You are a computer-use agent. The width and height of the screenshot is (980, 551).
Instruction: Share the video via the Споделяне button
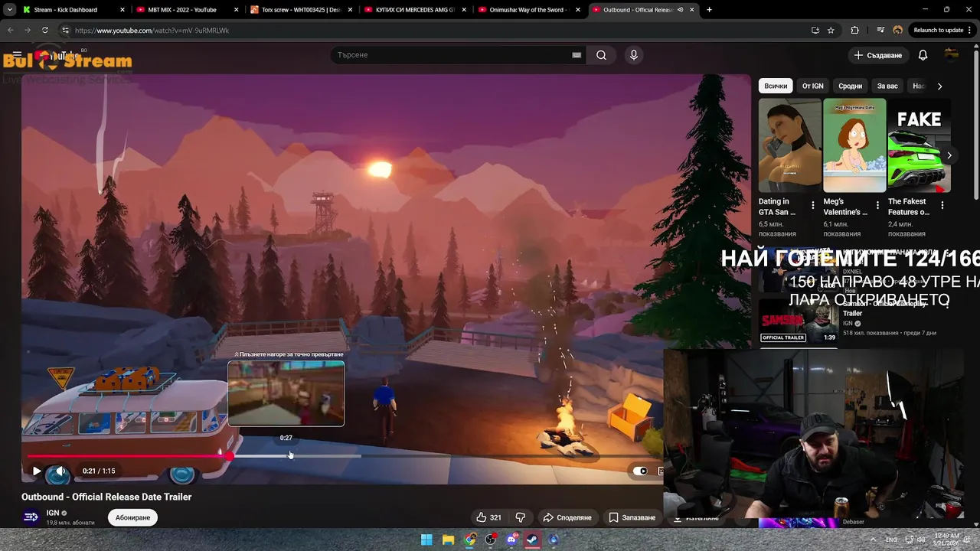coord(567,517)
